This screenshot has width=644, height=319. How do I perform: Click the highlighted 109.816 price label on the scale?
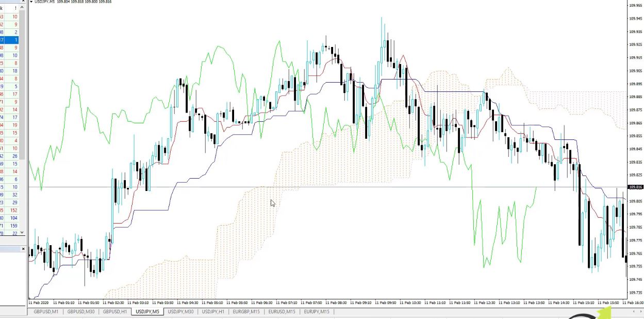635,187
